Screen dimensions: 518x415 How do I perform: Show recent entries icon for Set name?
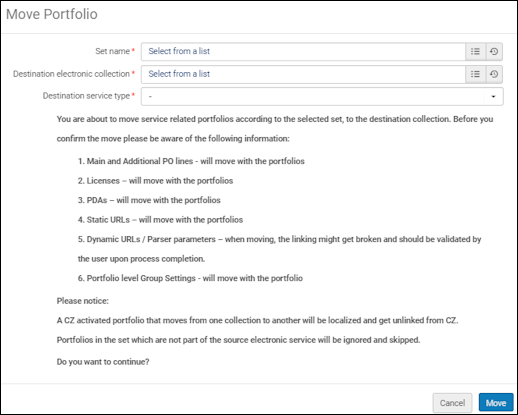point(494,52)
